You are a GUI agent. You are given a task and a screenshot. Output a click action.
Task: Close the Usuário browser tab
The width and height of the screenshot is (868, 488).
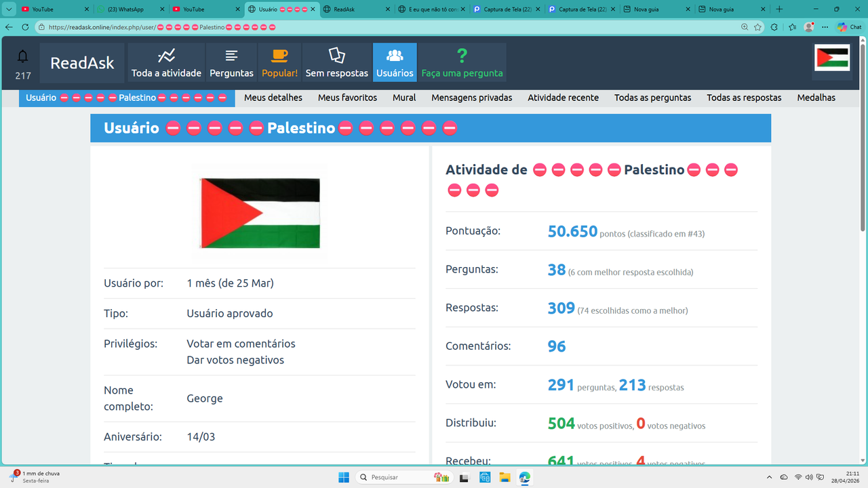313,9
